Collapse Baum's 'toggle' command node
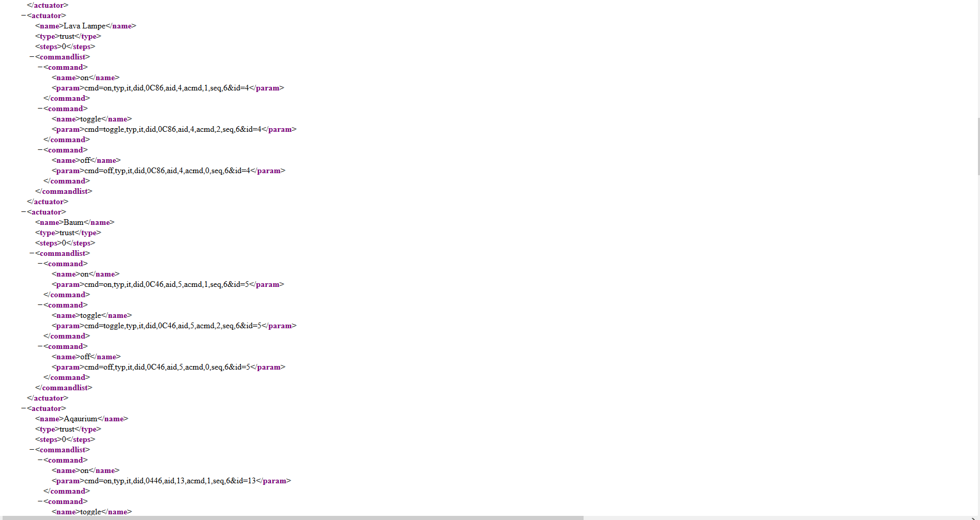The image size is (980, 520). click(40, 305)
